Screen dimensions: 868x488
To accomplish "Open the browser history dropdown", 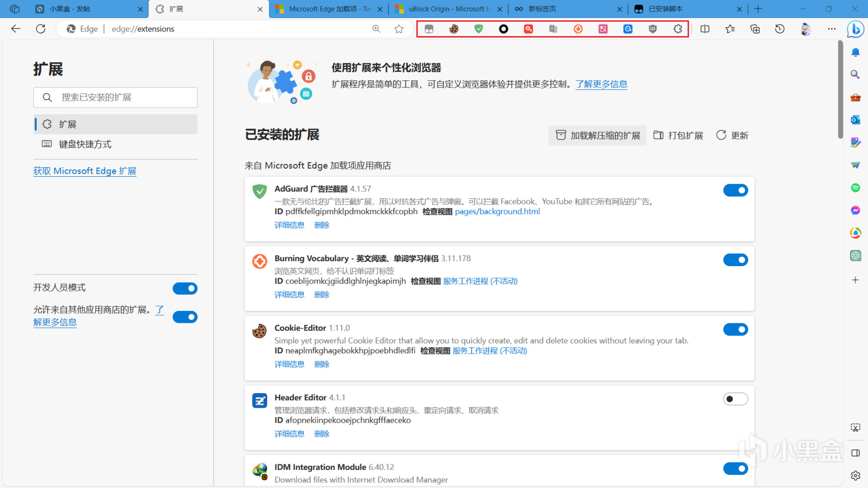I will point(780,29).
